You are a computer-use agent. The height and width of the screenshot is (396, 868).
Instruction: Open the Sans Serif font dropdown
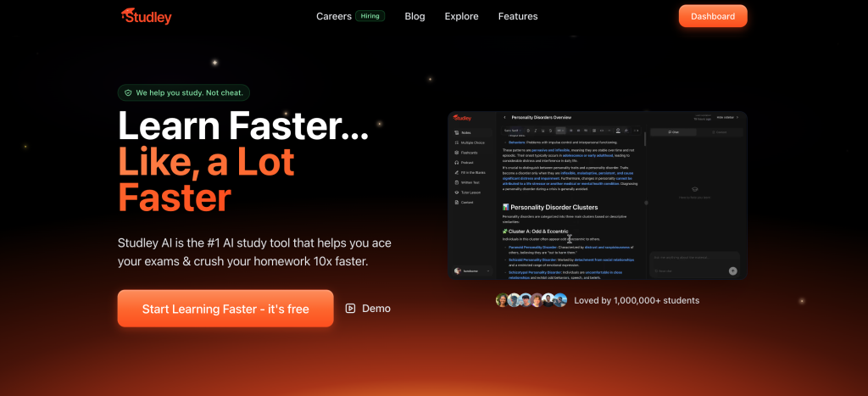pos(512,131)
